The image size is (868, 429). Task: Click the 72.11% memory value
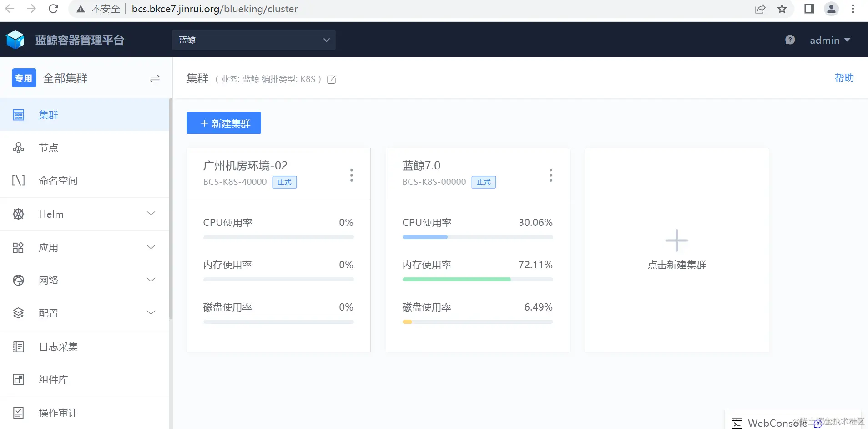[x=535, y=265]
